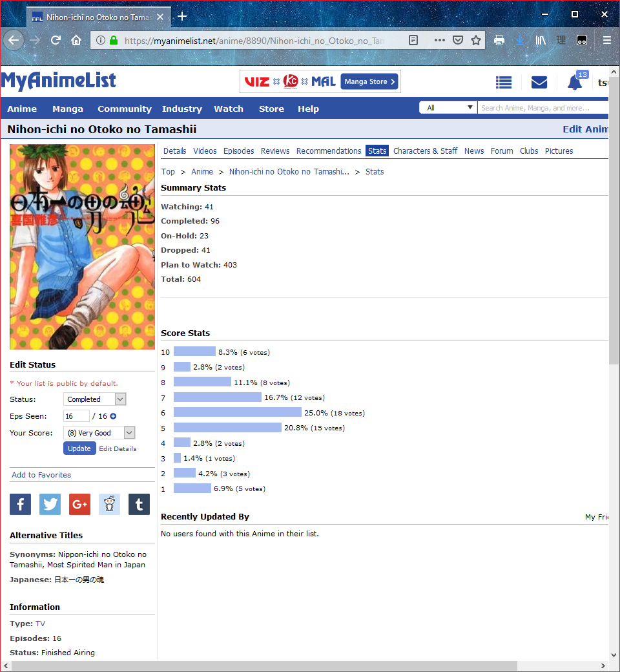Reload the page with refresh icon
This screenshot has height=672, width=620.
56,40
